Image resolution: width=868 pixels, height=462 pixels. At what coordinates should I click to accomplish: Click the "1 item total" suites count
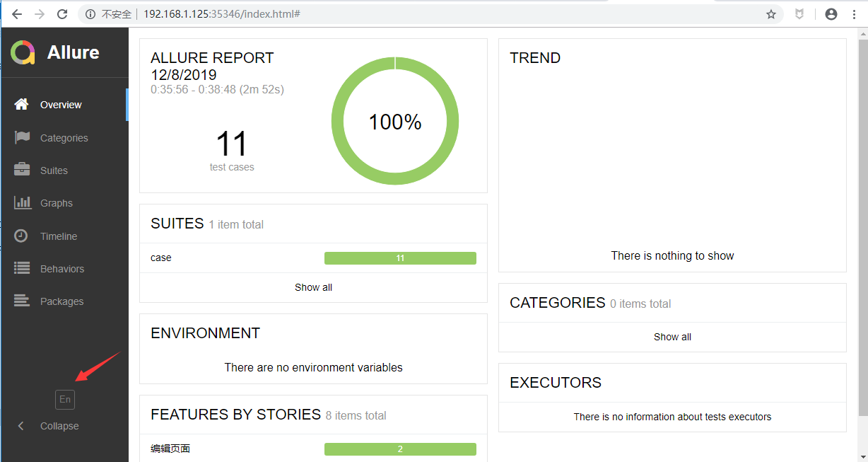point(236,225)
